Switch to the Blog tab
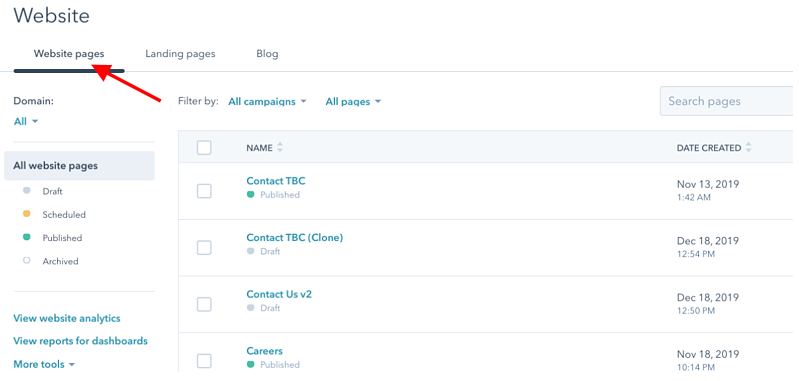 coord(267,53)
